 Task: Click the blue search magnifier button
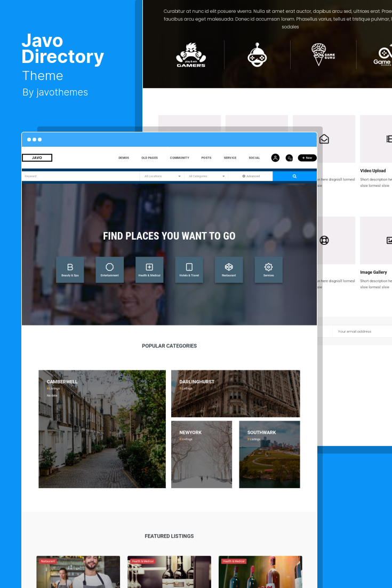(x=294, y=176)
